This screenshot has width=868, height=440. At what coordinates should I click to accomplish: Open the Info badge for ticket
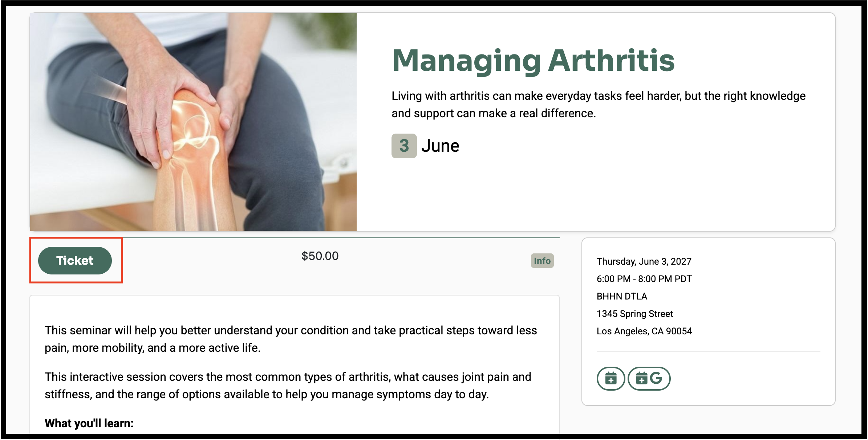pos(542,261)
